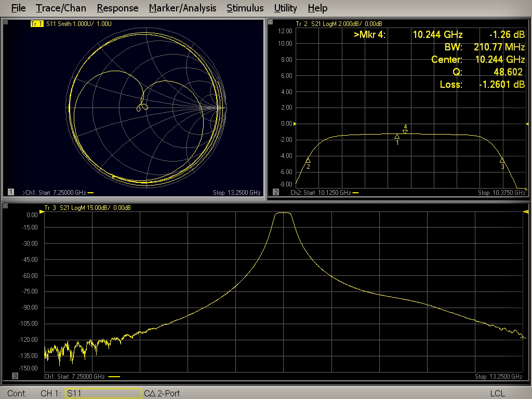The width and height of the screenshot is (532, 399).
Task: Open the Response menu
Action: pyautogui.click(x=117, y=8)
